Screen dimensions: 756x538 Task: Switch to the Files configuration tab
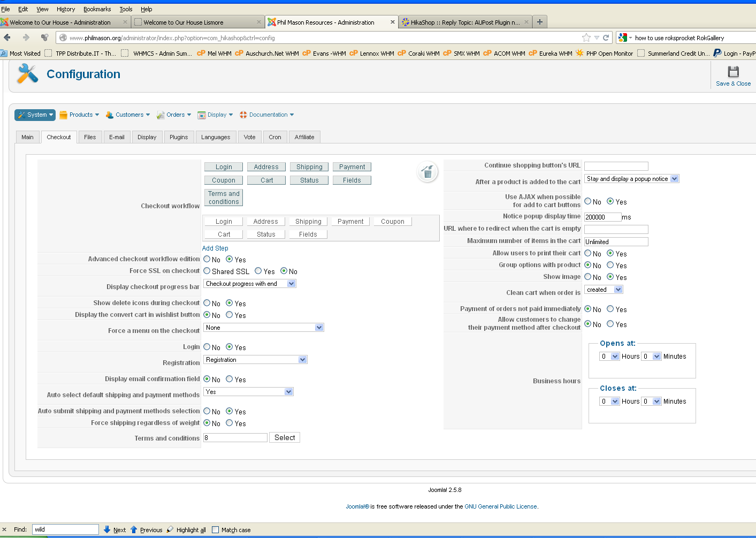90,138
